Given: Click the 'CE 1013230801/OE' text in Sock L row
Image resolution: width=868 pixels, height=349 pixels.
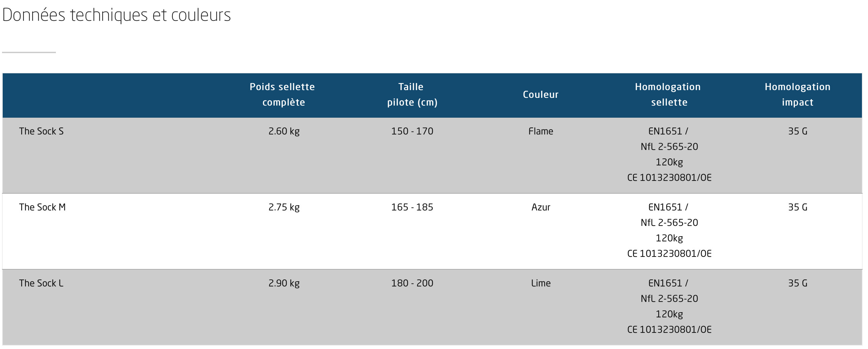Looking at the screenshot, I should pyautogui.click(x=669, y=329).
